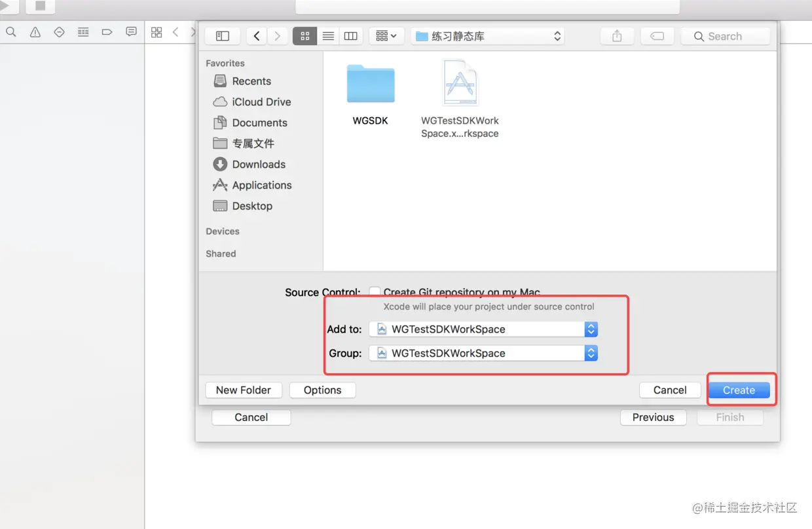
Task: Switch to column view
Action: pyautogui.click(x=351, y=36)
